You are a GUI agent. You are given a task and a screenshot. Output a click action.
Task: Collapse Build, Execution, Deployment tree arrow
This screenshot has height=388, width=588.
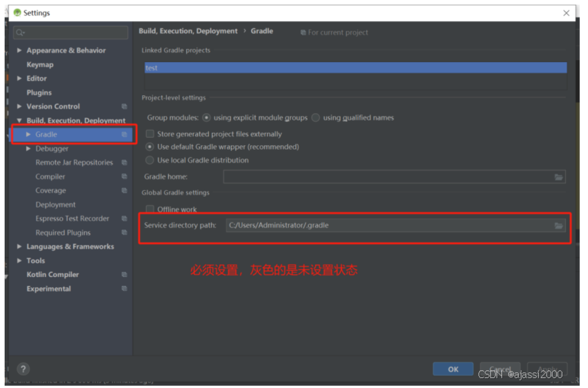click(19, 121)
